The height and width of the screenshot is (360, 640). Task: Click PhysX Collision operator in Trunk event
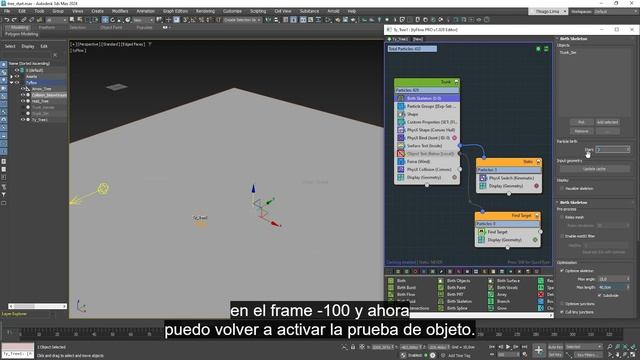point(427,169)
